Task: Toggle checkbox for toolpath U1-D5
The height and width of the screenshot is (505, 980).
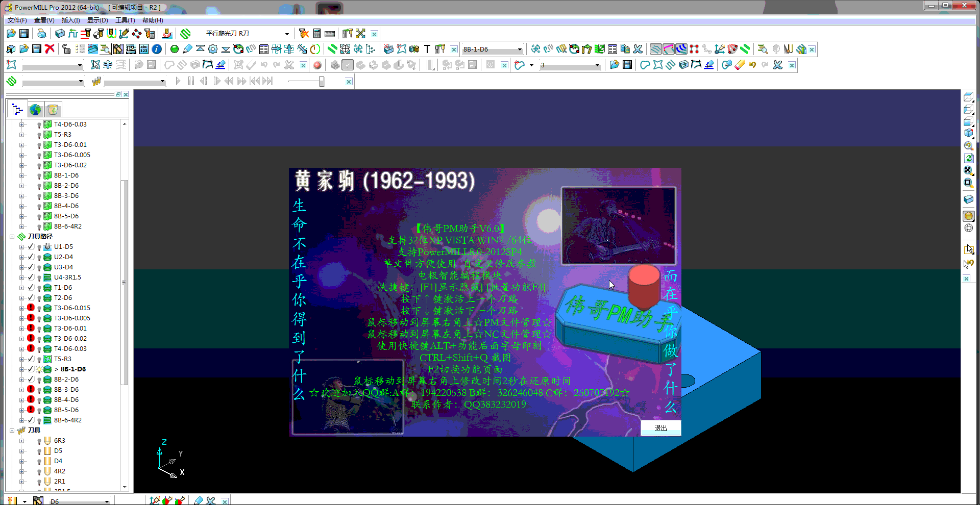Action: point(31,247)
